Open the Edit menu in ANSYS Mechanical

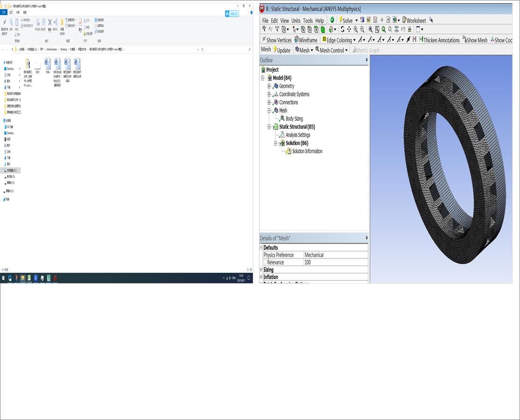(x=274, y=21)
